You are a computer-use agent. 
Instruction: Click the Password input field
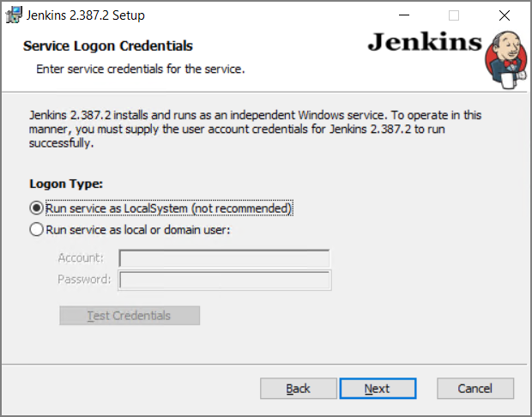point(224,281)
